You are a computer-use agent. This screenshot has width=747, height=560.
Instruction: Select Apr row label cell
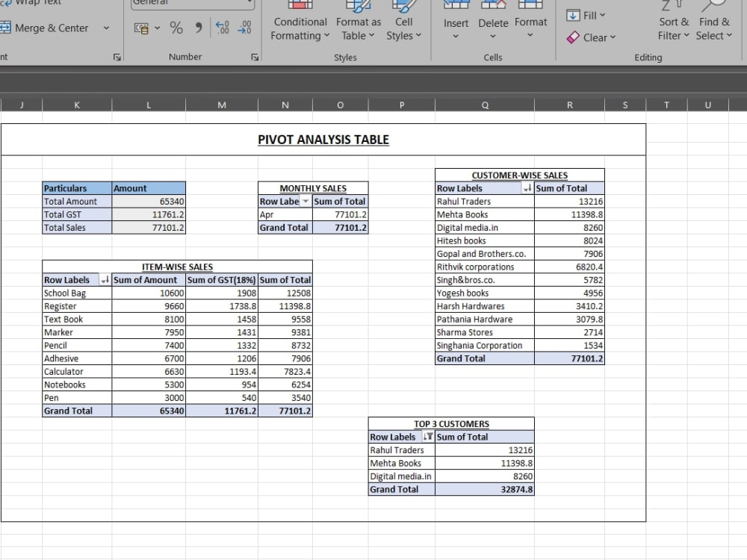pyautogui.click(x=285, y=215)
